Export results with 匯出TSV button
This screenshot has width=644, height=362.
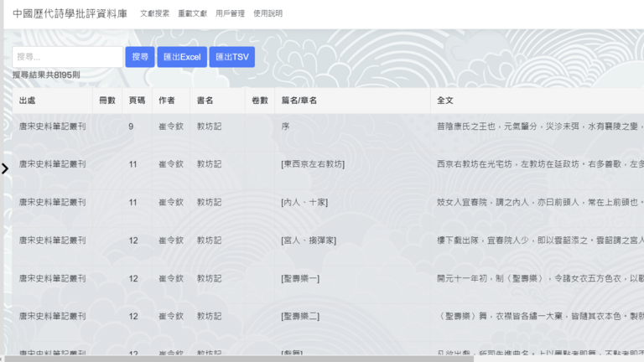tap(231, 57)
